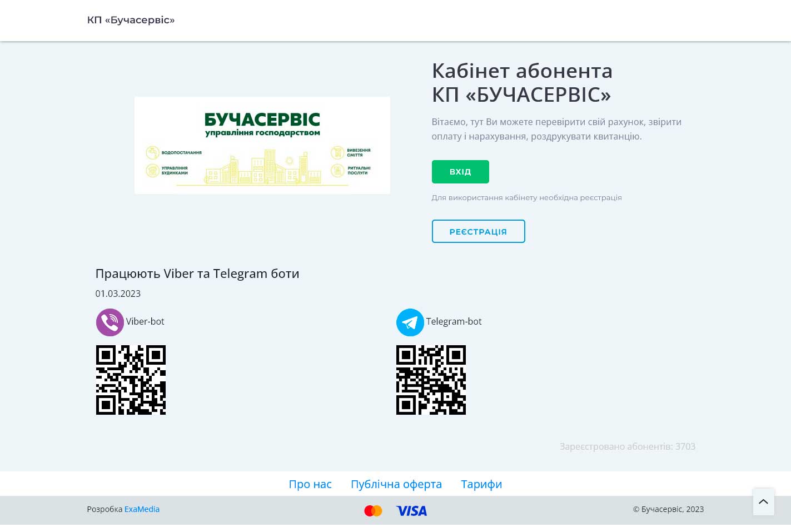Click the Mastercard logo in footer
The height and width of the screenshot is (532, 791).
point(373,511)
